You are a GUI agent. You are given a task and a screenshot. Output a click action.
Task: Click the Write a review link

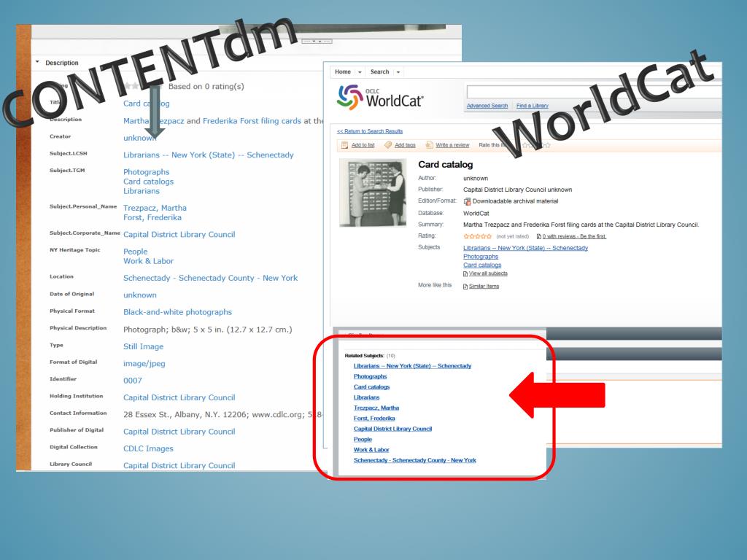tap(452, 145)
